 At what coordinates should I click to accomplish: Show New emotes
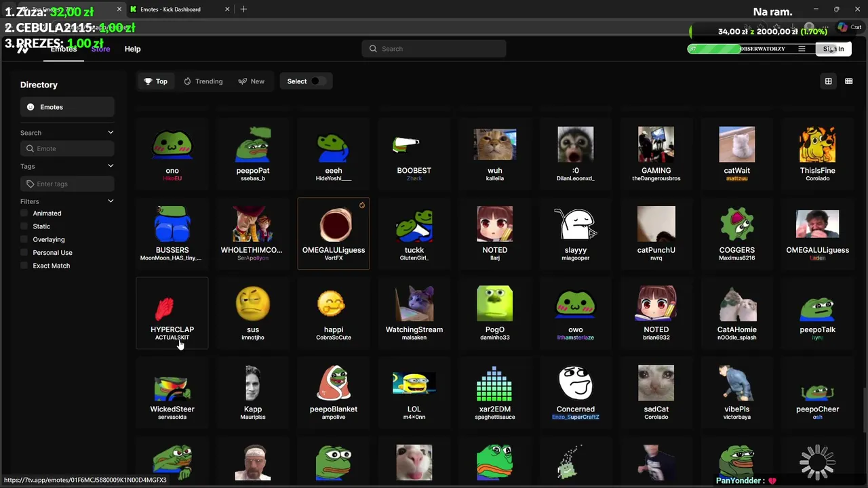click(x=252, y=81)
